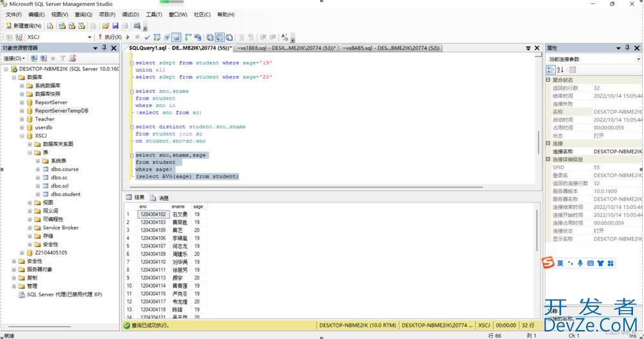Open the 编辑(E) menu
Viewport: 644px width, 339px height.
36,14
